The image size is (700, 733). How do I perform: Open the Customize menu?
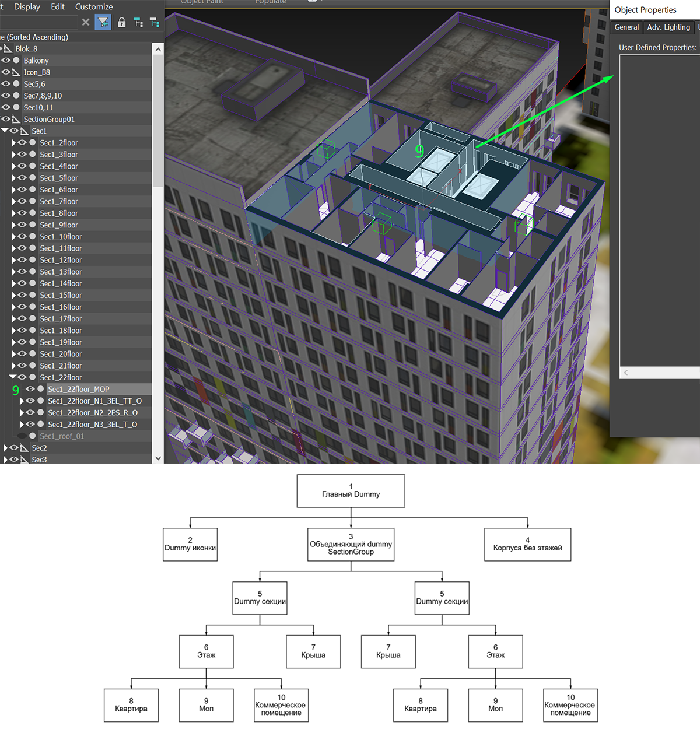pos(94,6)
